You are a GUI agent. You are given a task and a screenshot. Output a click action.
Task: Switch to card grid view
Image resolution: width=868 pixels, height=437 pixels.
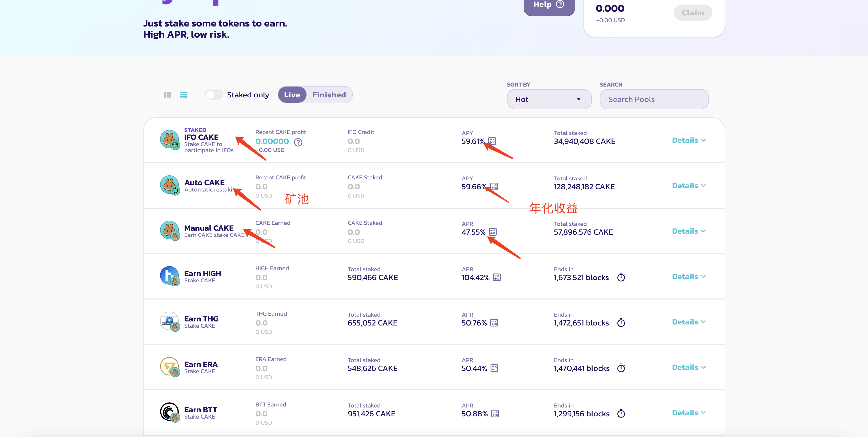[167, 95]
